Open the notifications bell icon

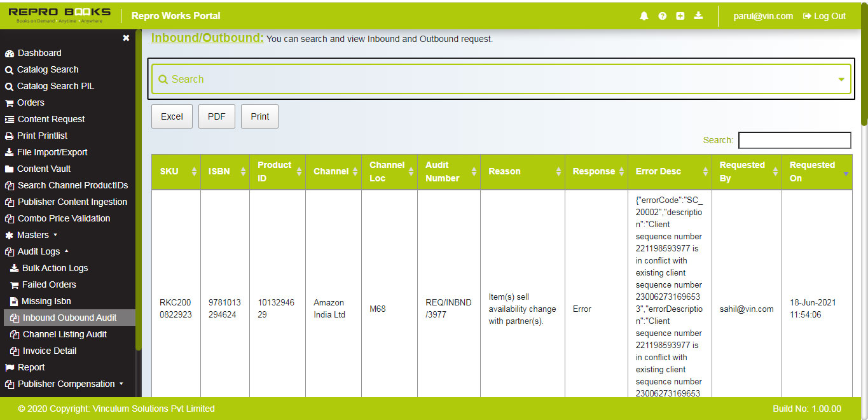644,15
